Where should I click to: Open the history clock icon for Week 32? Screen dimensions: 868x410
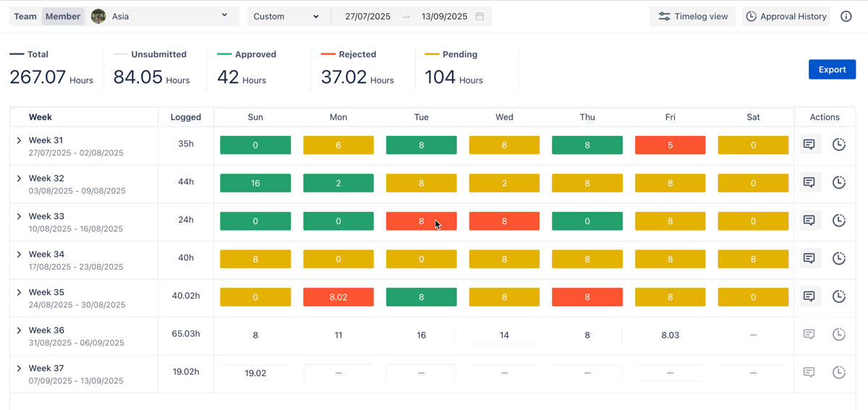838,183
